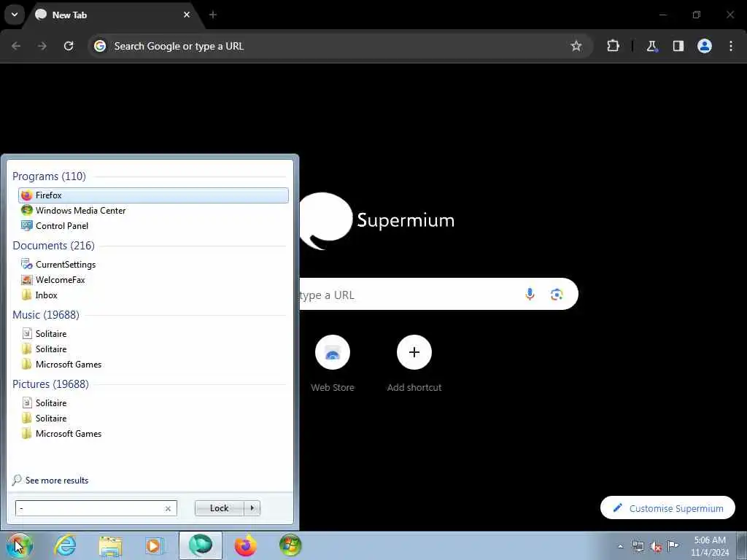747x560 pixels.
Task: Open Windows Media Player from taskbar
Action: click(155, 545)
